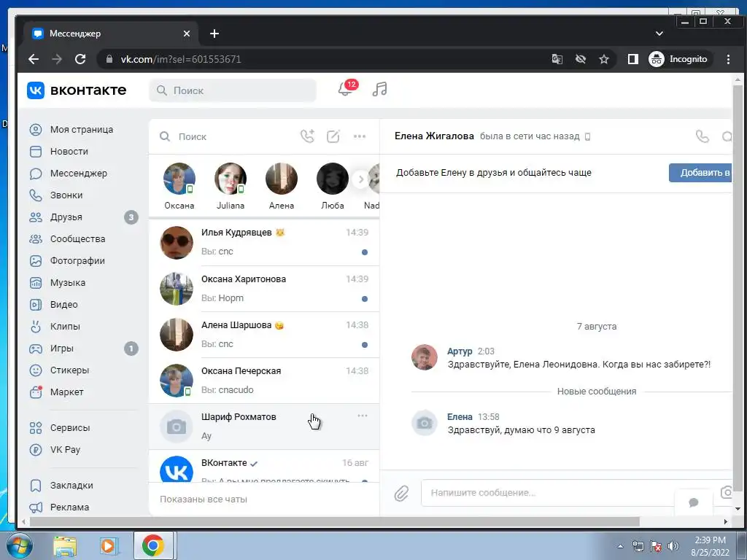Open Windows Explorer from taskbar

tap(65, 545)
